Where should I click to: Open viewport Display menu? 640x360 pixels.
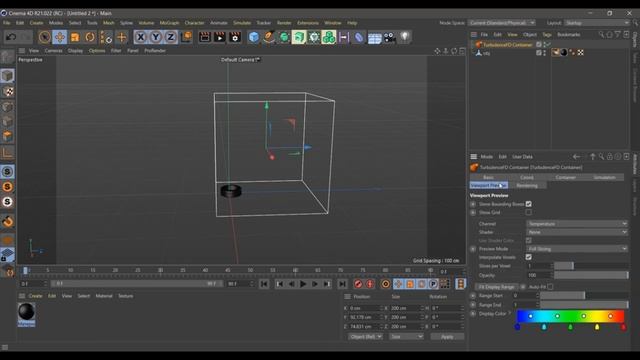click(x=75, y=51)
